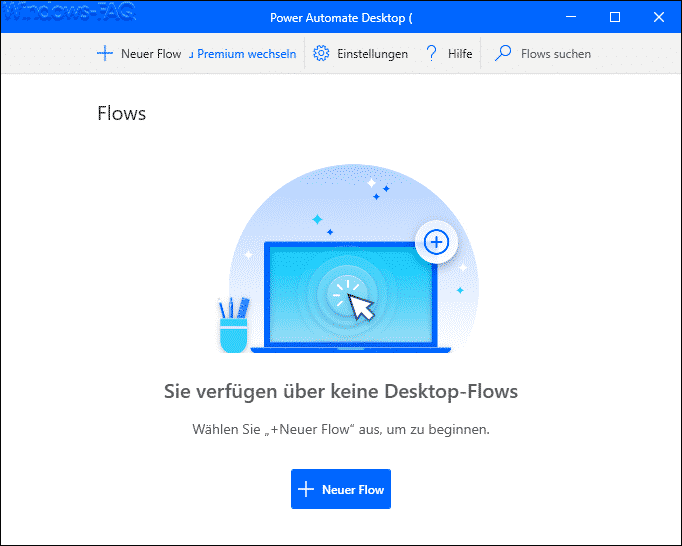Click 'Premium wechseln' link in toolbar
682x546 pixels.
coord(247,54)
